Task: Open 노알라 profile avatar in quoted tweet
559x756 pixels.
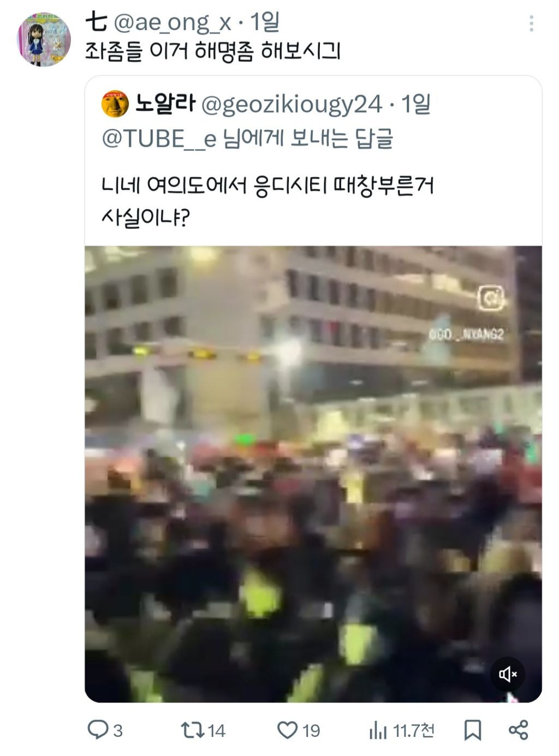Action: coord(115,104)
